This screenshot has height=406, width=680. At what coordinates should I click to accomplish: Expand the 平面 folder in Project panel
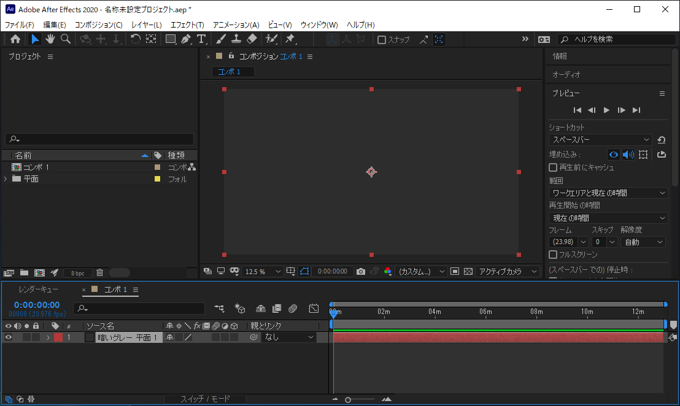6,179
